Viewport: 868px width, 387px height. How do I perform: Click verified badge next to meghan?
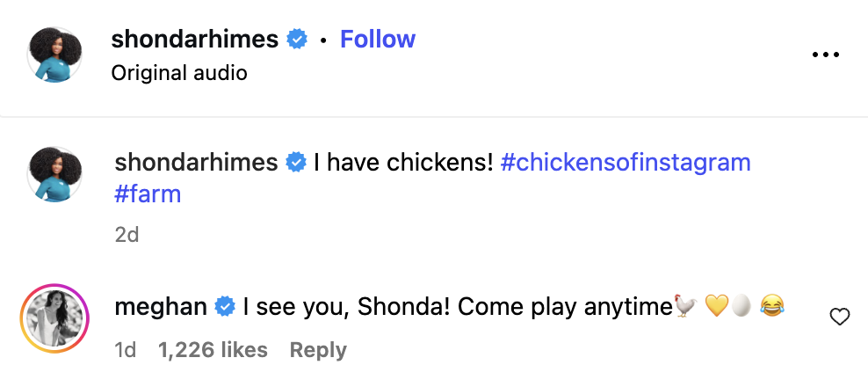pyautogui.click(x=225, y=307)
